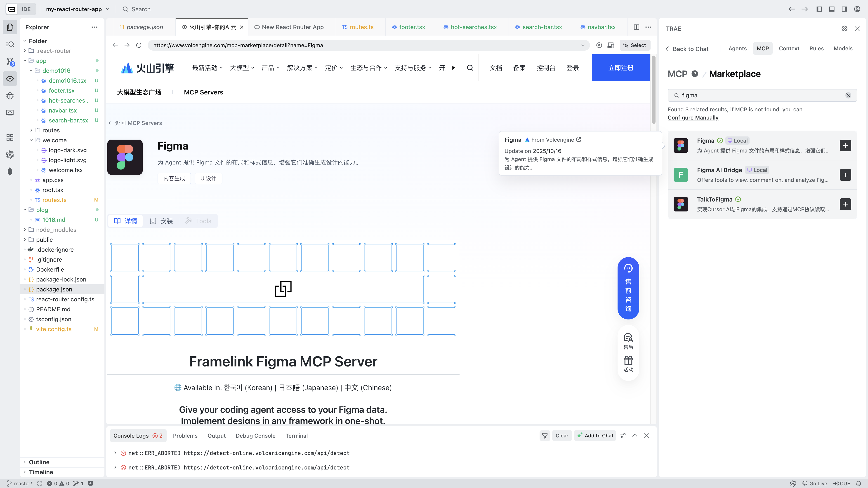Click the add button for Figma AI Bridge
The width and height of the screenshot is (868, 488).
845,175
